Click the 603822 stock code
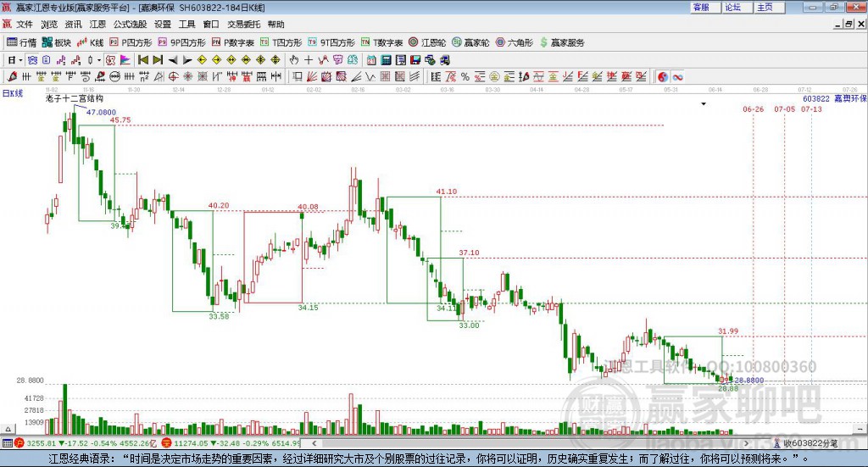 tap(816, 98)
